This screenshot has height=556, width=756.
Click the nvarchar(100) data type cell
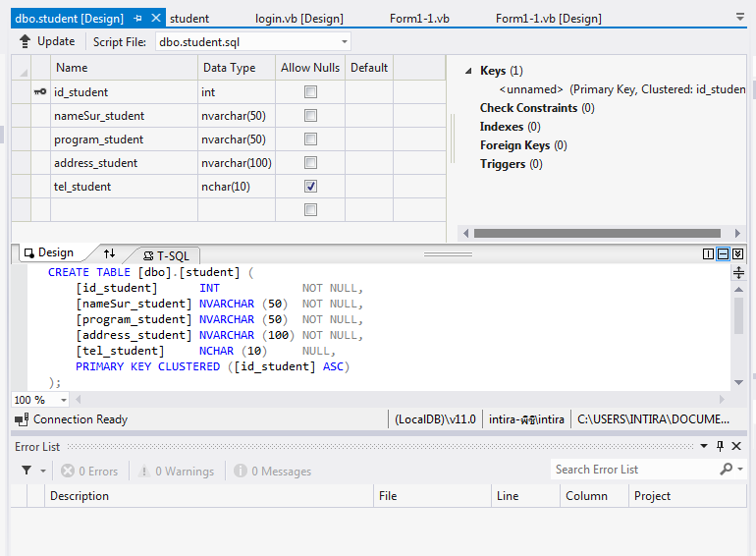pyautogui.click(x=237, y=162)
